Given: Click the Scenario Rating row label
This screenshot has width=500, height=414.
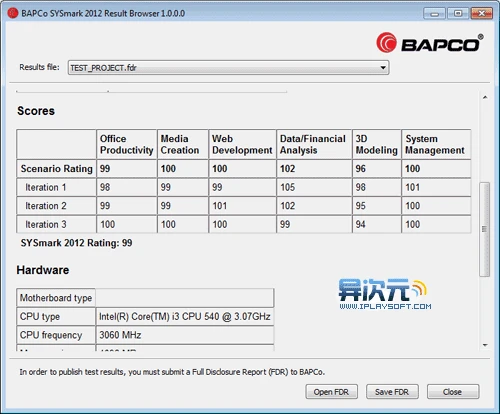Looking at the screenshot, I should (x=56, y=169).
